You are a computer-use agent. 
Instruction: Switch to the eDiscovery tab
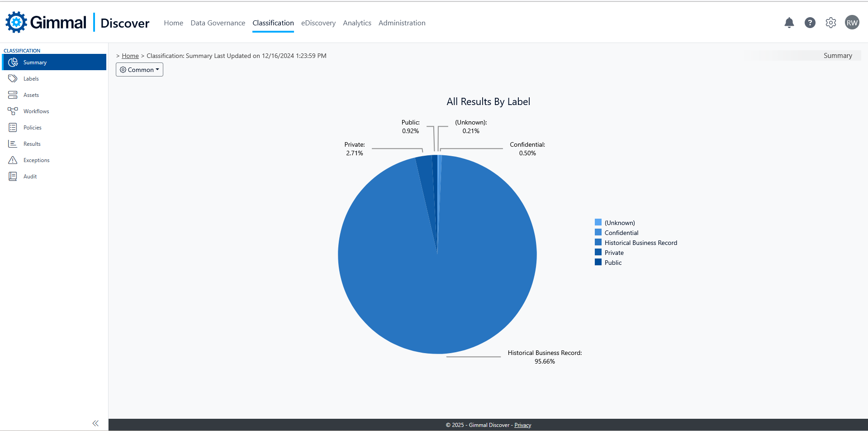pos(318,23)
